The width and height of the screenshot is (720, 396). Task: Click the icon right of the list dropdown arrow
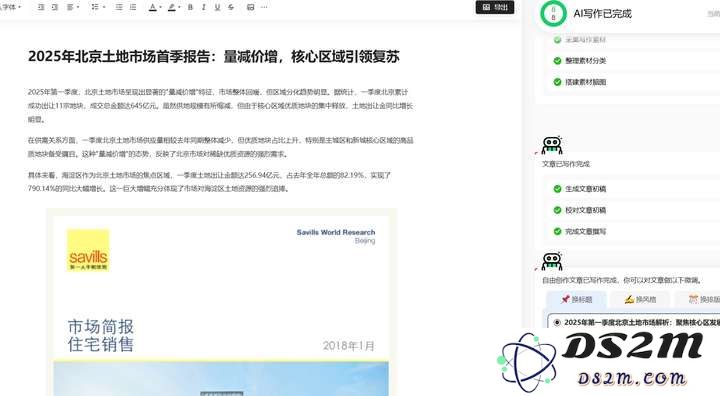click(119, 7)
